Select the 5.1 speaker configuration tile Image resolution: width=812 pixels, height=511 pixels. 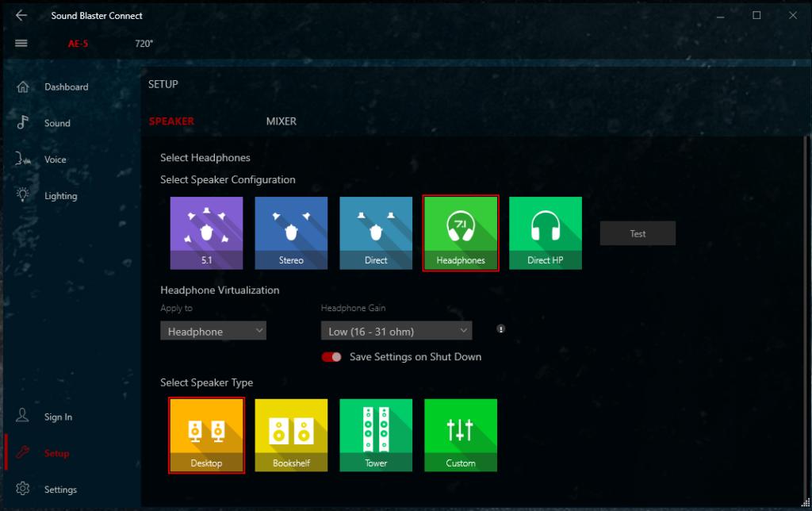click(x=206, y=232)
